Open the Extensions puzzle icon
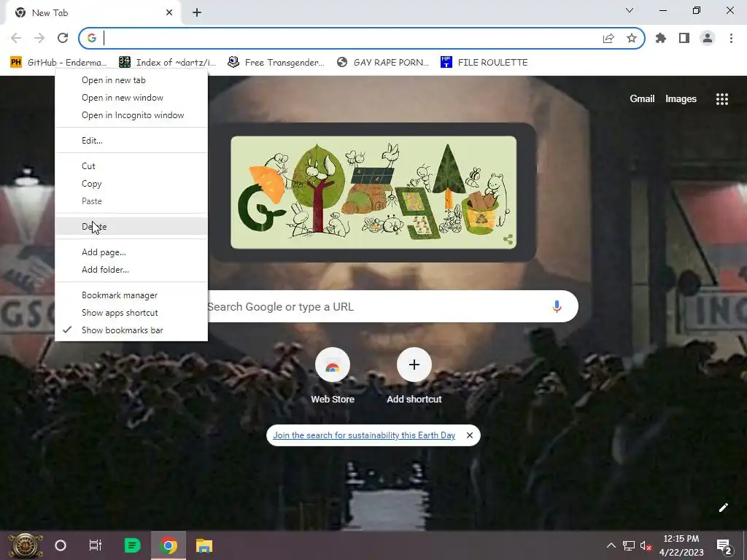Image resolution: width=747 pixels, height=560 pixels. click(x=661, y=38)
